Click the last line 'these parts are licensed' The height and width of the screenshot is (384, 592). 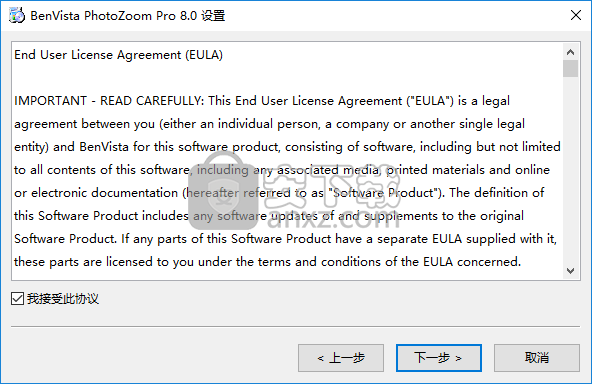[268, 262]
